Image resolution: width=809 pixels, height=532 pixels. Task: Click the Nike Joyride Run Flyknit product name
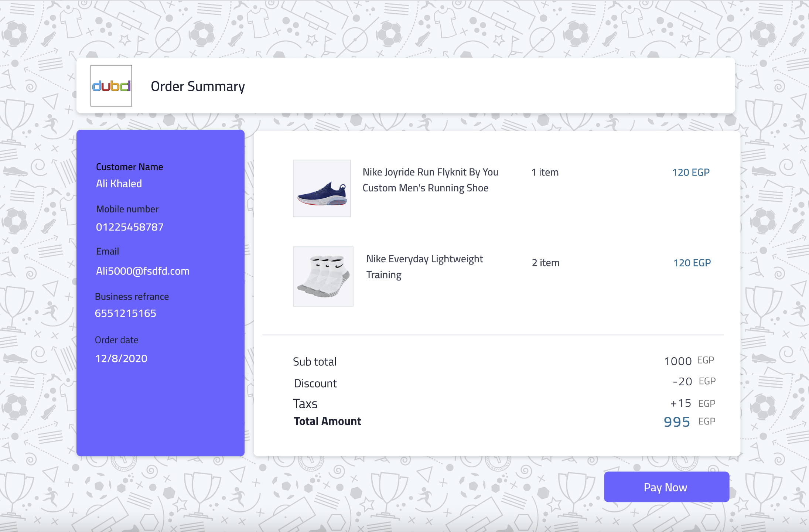430,180
